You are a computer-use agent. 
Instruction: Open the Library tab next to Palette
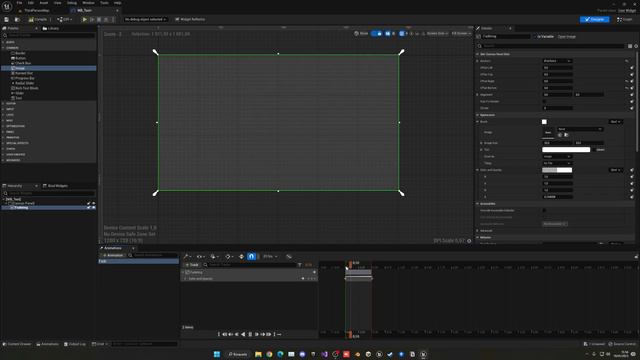point(51,28)
